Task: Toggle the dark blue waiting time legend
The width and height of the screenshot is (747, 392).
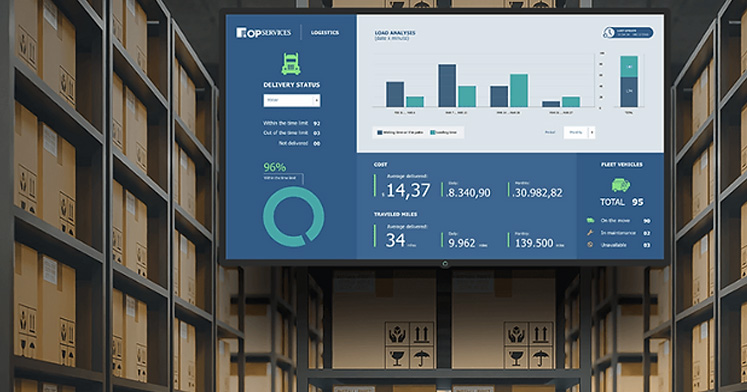Action: pos(399,132)
